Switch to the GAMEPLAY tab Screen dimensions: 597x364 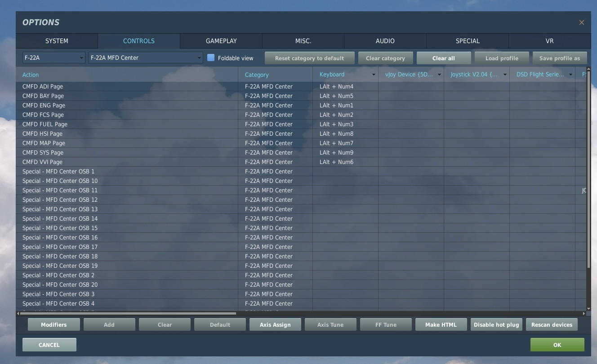[221, 41]
